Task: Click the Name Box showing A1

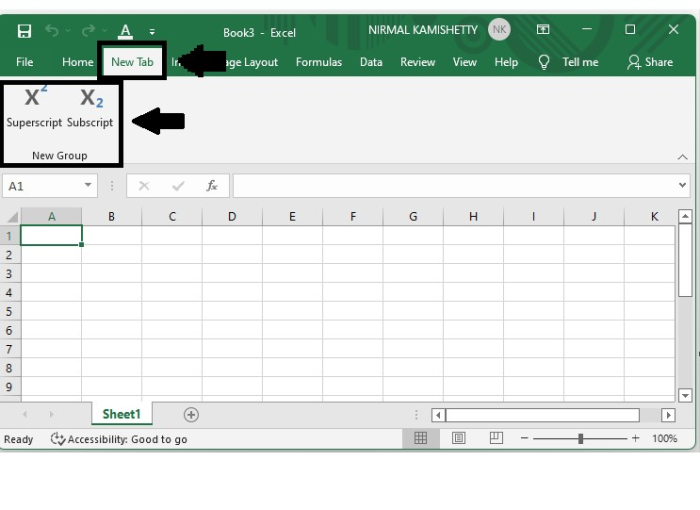Action: (x=42, y=186)
